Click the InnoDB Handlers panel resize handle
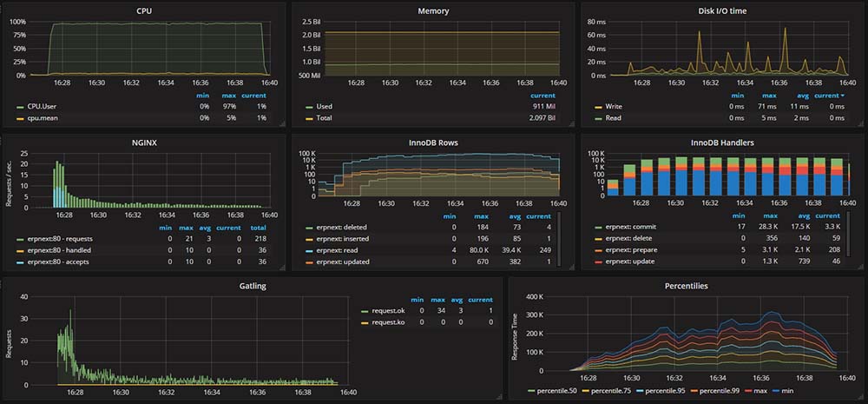The width and height of the screenshot is (868, 404). coord(861,268)
